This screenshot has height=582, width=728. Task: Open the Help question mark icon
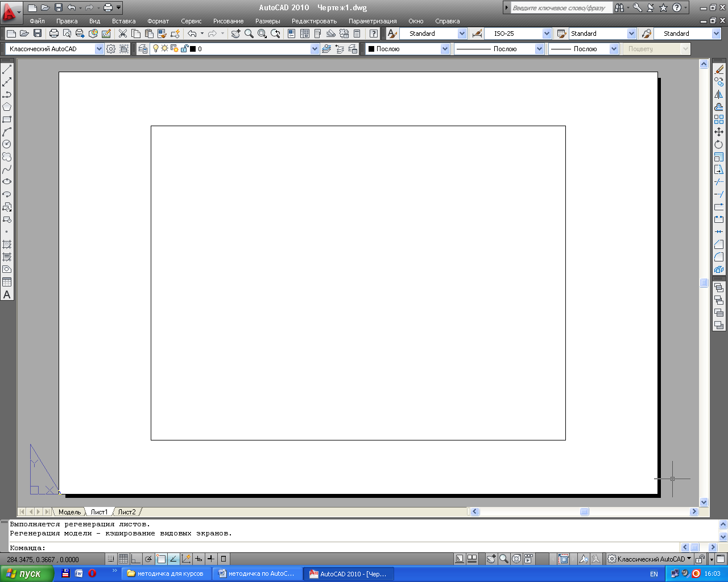pos(373,34)
